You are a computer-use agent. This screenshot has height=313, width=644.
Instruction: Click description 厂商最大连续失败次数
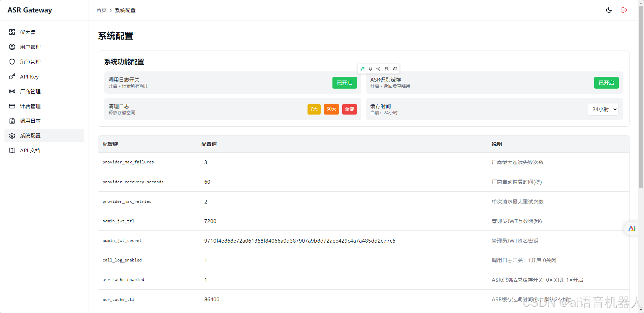518,162
